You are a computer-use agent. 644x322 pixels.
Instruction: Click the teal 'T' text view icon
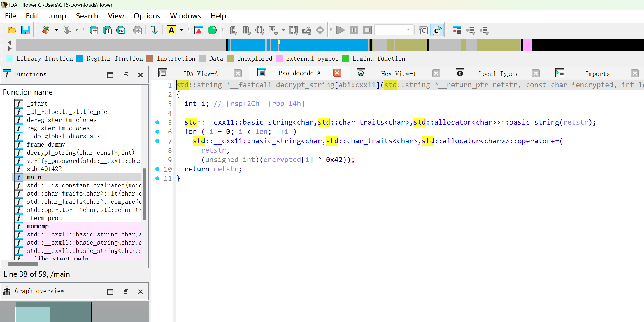coord(107,30)
